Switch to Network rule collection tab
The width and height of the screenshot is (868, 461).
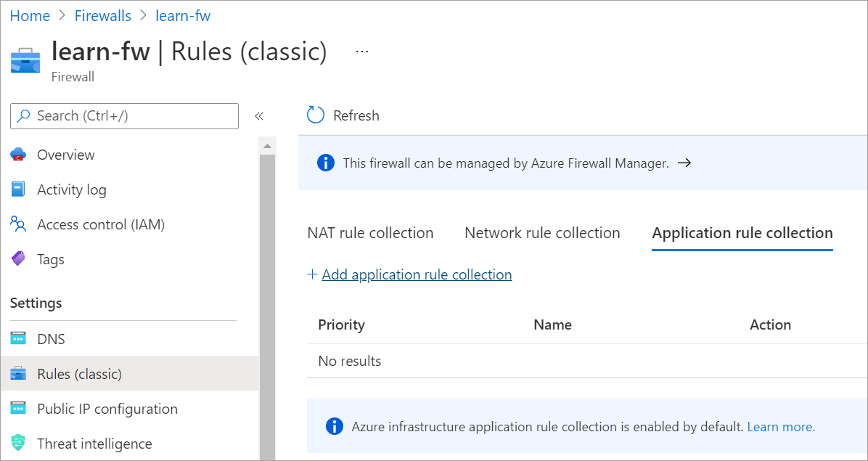click(543, 233)
